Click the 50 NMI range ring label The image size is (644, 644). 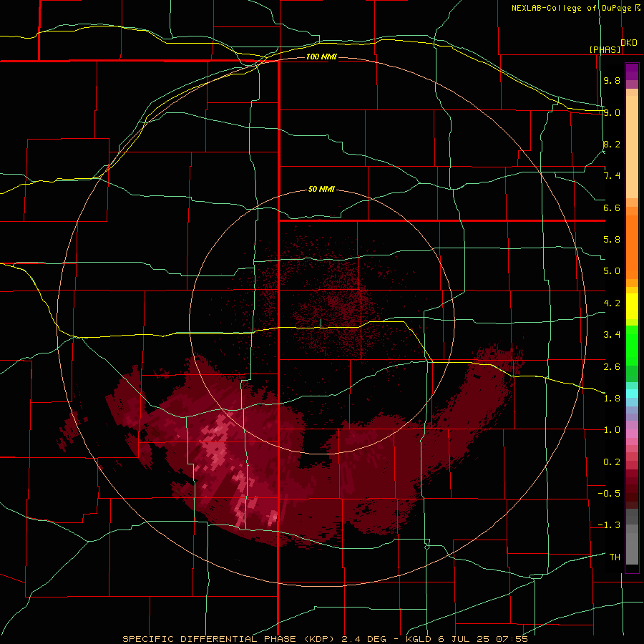coord(321,189)
